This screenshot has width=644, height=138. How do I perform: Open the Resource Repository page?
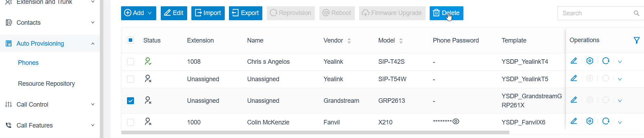pyautogui.click(x=46, y=84)
